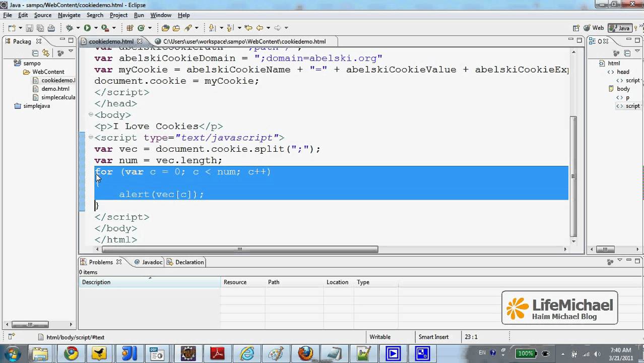The height and width of the screenshot is (363, 644).
Task: Open the Project menu
Action: 118,15
